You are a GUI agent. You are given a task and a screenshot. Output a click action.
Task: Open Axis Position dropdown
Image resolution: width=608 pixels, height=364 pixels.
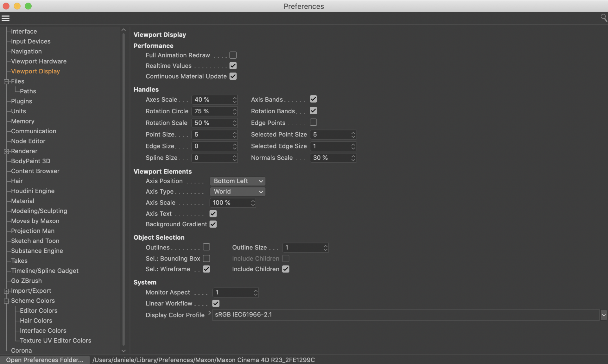(x=237, y=181)
